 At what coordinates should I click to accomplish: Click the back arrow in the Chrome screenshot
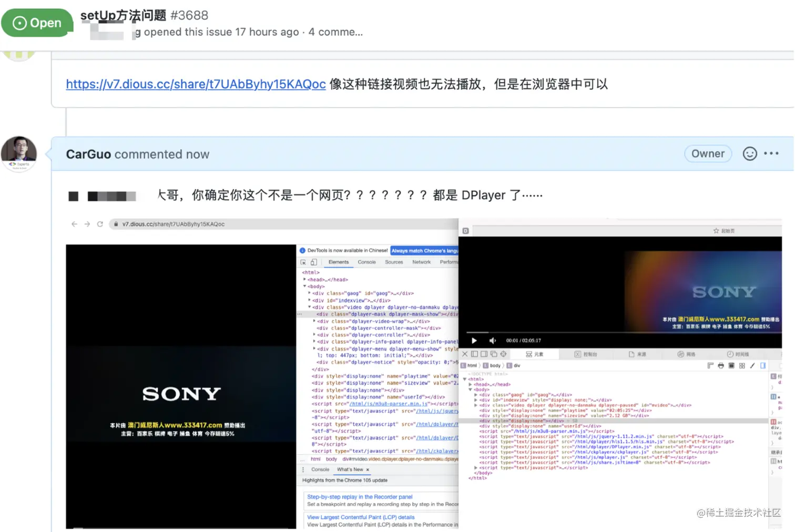tap(74, 224)
